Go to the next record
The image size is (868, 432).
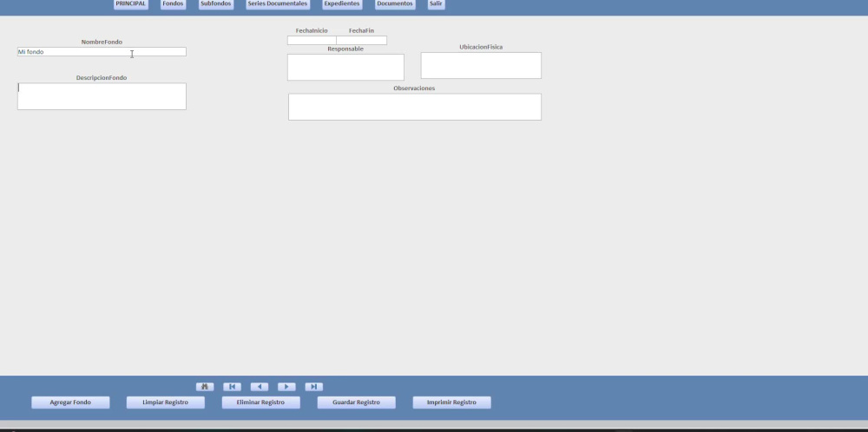click(286, 387)
